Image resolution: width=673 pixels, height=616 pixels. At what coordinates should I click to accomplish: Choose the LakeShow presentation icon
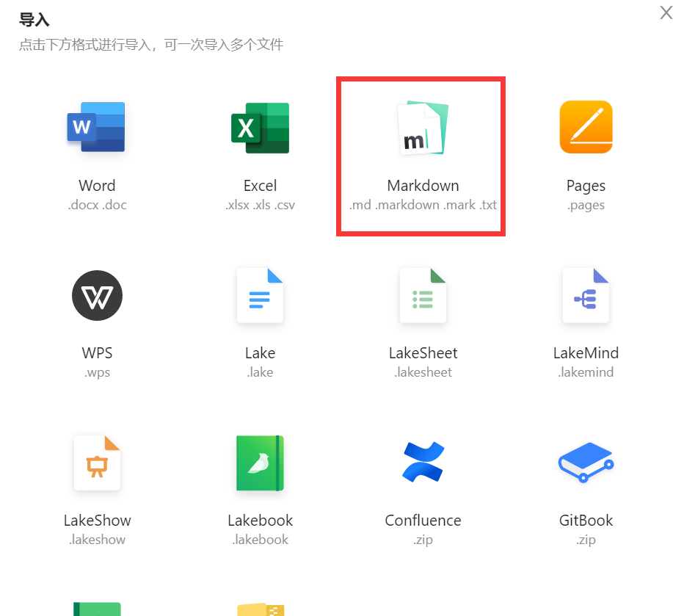point(97,463)
